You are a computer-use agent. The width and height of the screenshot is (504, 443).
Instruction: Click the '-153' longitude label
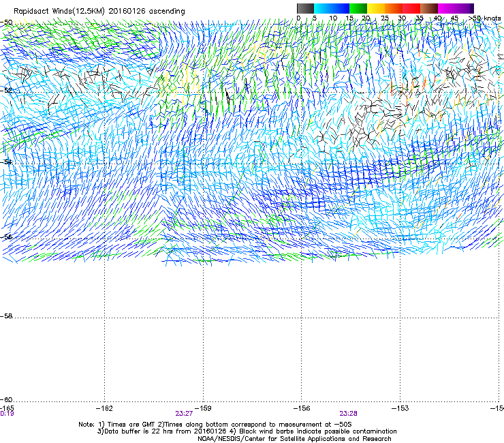coord(400,408)
